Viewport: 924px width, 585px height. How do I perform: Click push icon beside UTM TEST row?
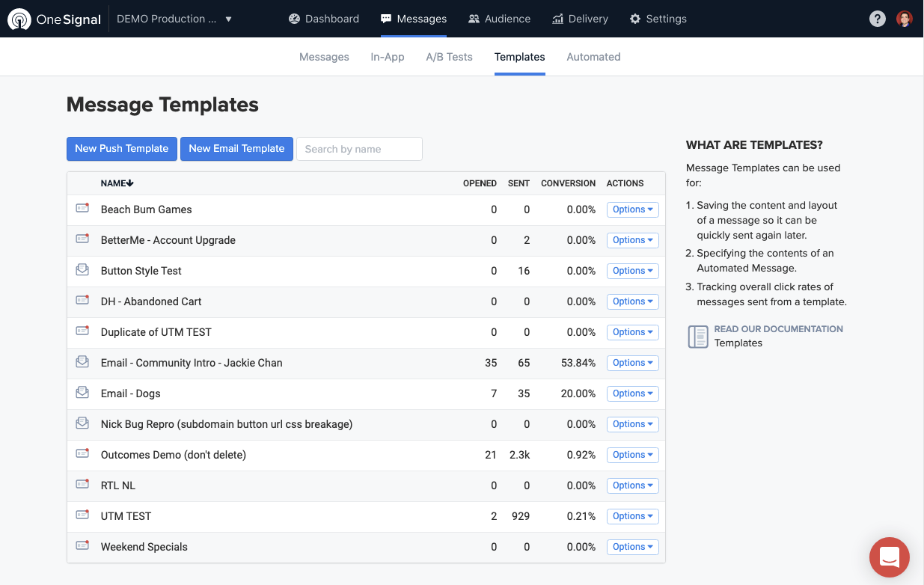(82, 515)
